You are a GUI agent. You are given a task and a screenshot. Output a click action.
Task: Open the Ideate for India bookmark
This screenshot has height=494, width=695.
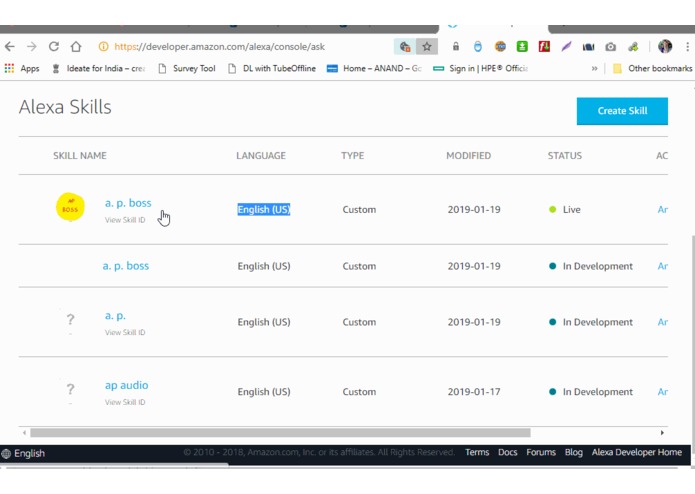99,69
